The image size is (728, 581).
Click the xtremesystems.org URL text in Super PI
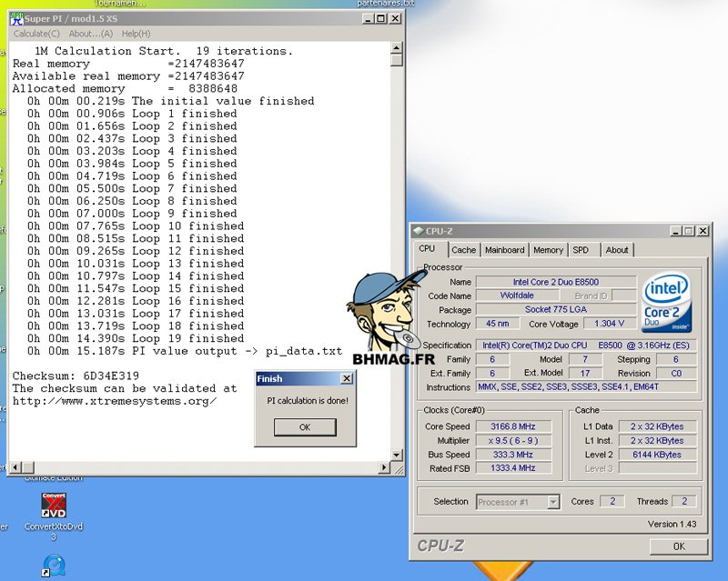(x=115, y=401)
